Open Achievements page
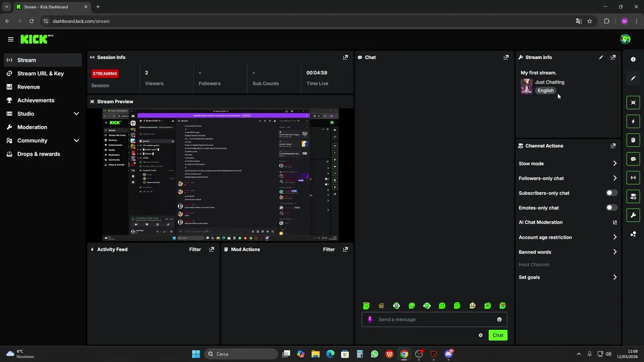Image resolution: width=644 pixels, height=362 pixels. [43, 101]
